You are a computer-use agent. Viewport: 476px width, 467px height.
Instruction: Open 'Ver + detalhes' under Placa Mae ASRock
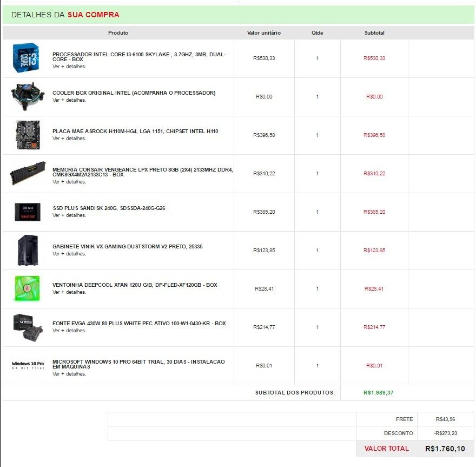[69, 139]
